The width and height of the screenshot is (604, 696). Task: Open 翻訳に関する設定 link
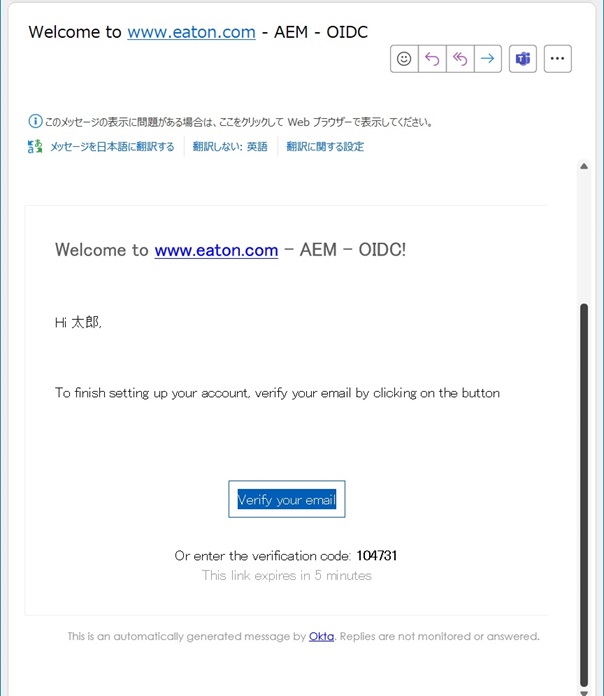325,146
